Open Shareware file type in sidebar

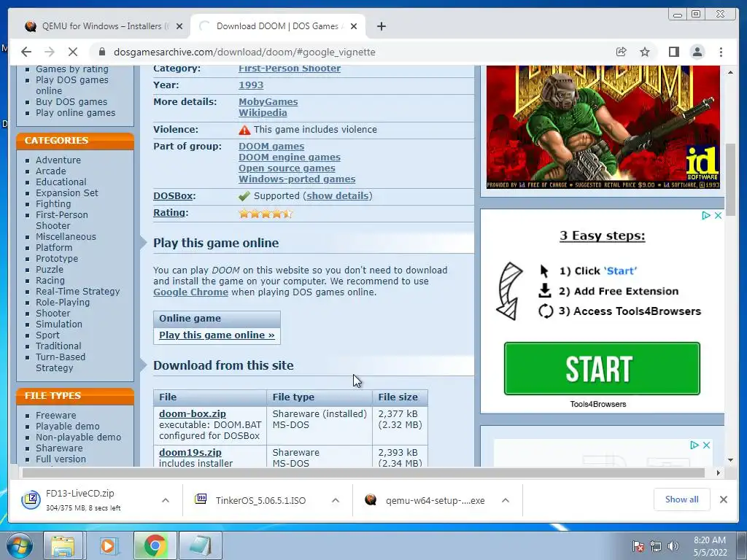(59, 448)
